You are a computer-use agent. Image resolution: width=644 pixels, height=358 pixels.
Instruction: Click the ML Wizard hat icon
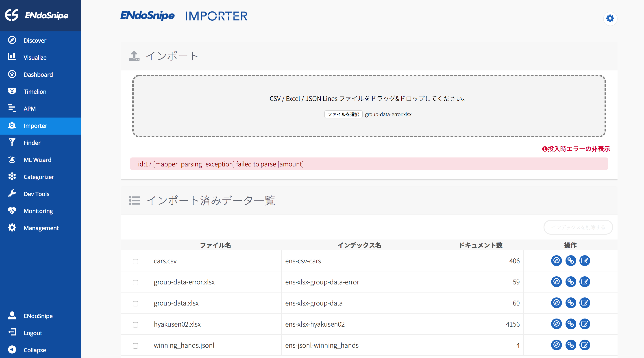tap(12, 159)
